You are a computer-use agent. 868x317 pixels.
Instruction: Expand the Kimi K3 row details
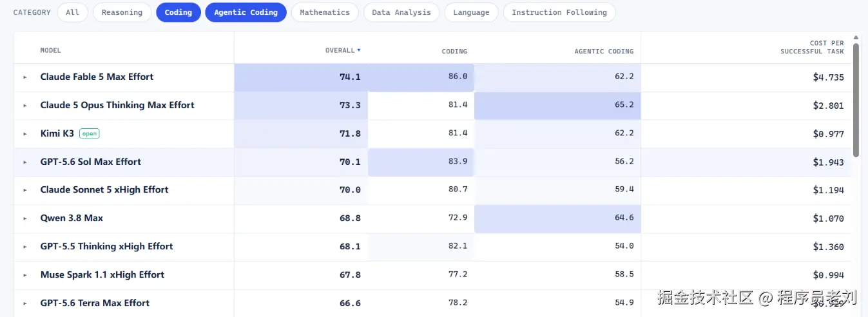[25, 134]
